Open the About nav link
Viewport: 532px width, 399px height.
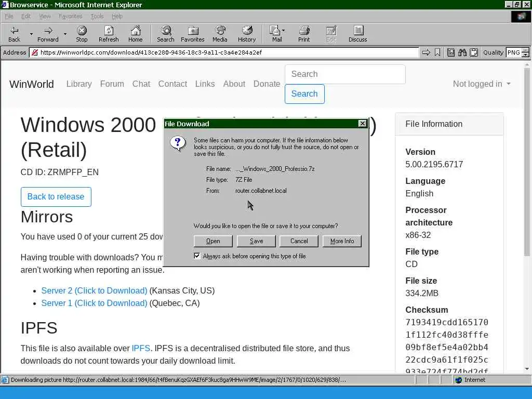(234, 84)
